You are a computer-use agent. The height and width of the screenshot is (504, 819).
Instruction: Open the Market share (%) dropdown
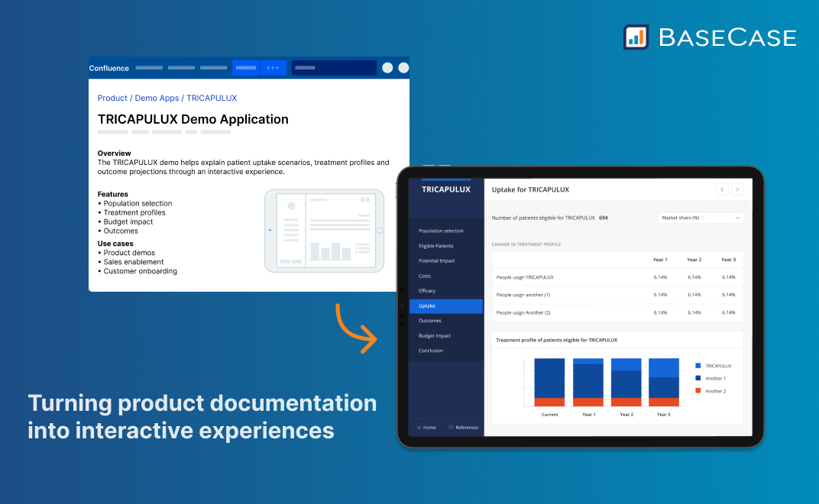tap(701, 218)
